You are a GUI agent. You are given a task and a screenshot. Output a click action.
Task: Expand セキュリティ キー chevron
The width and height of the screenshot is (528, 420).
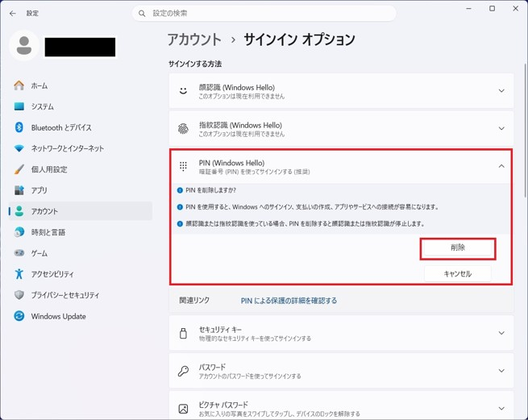coord(501,333)
